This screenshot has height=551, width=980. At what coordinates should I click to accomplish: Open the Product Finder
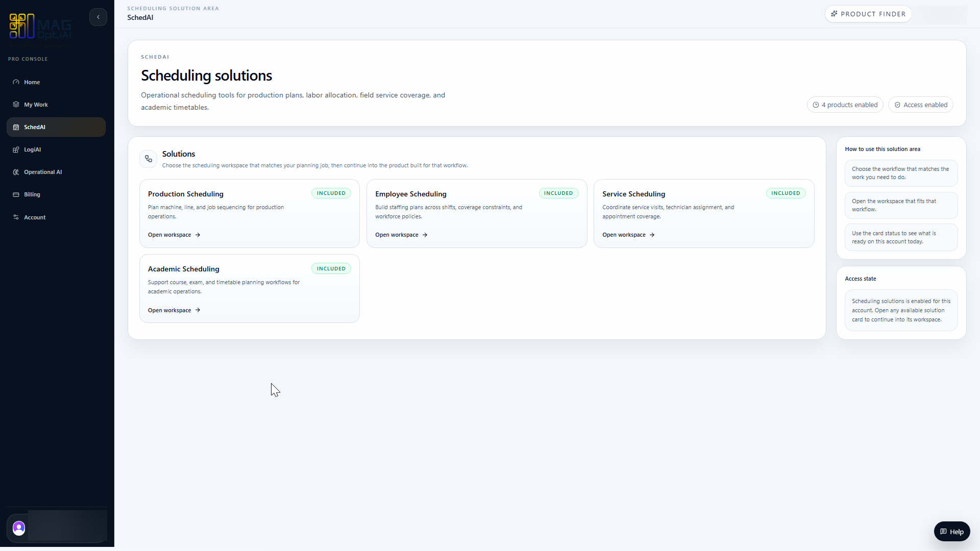point(868,14)
